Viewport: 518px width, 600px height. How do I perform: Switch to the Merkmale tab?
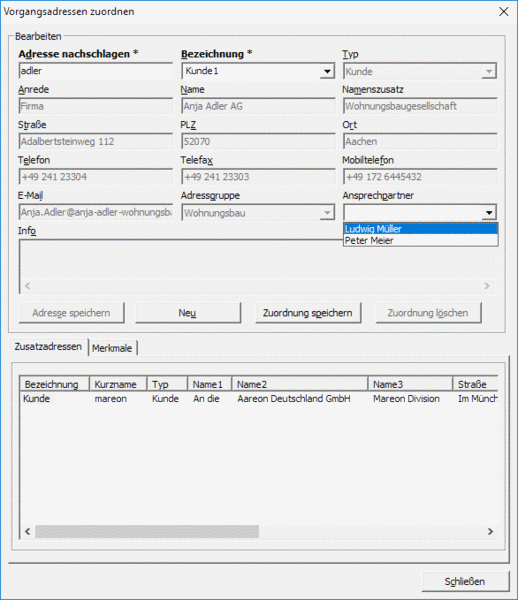(112, 348)
